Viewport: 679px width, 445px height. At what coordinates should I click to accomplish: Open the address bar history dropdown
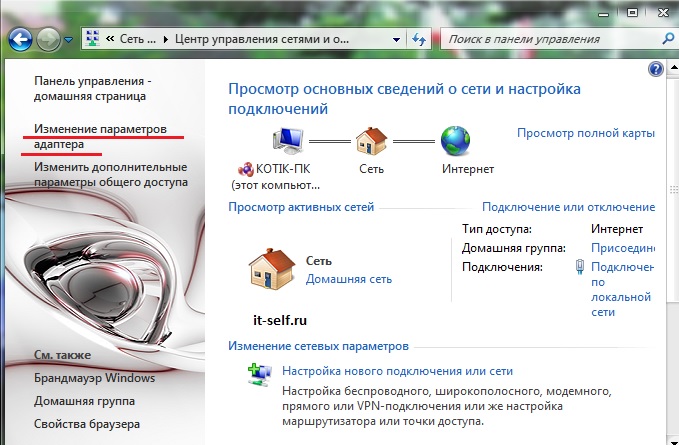[x=396, y=39]
